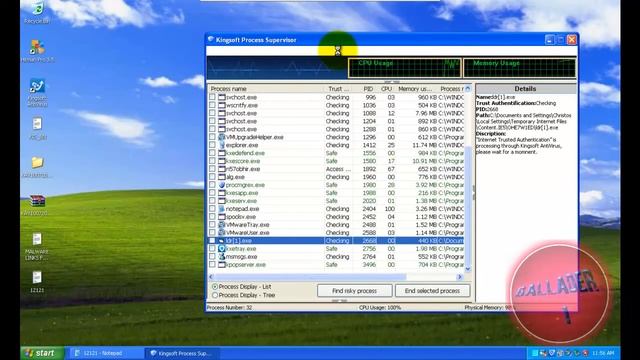
Task: Click Find risky process button
Action: point(354,291)
